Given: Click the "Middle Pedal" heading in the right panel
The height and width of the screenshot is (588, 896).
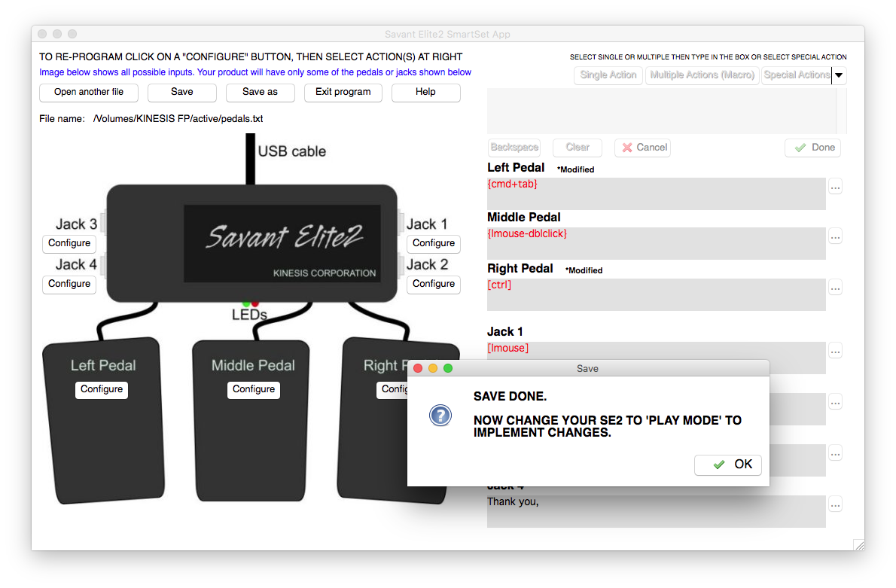Looking at the screenshot, I should [524, 218].
